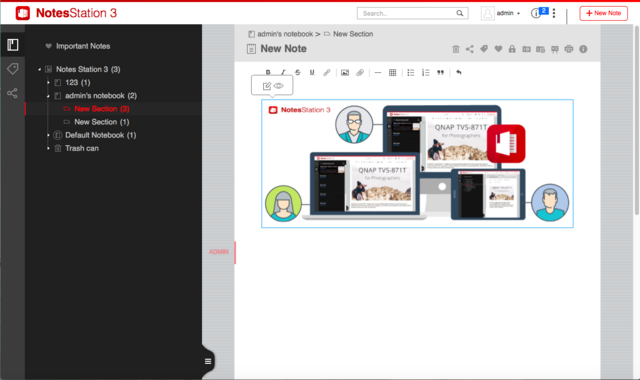Insert an image via the picture icon

[345, 73]
